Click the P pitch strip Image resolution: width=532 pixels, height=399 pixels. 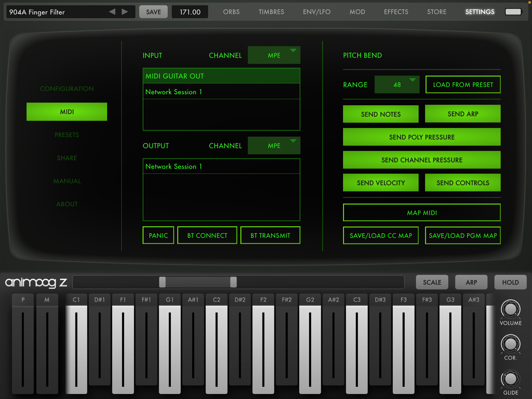click(x=23, y=344)
